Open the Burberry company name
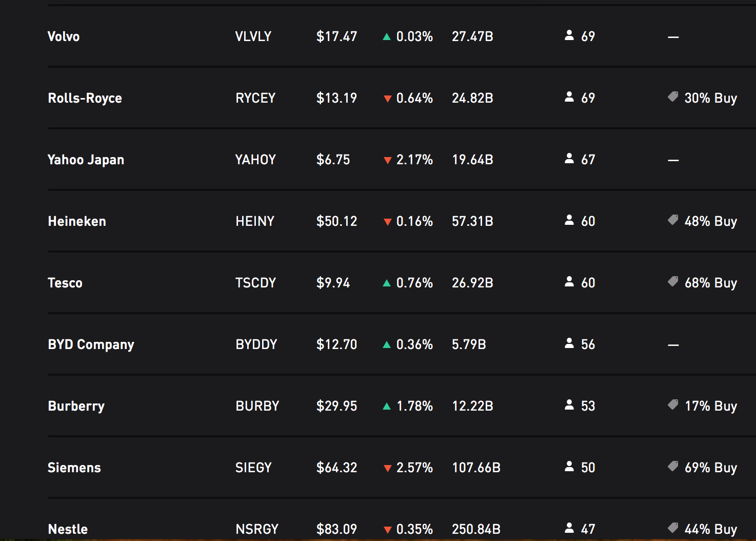Screen dimensions: 756x541 tap(76, 406)
